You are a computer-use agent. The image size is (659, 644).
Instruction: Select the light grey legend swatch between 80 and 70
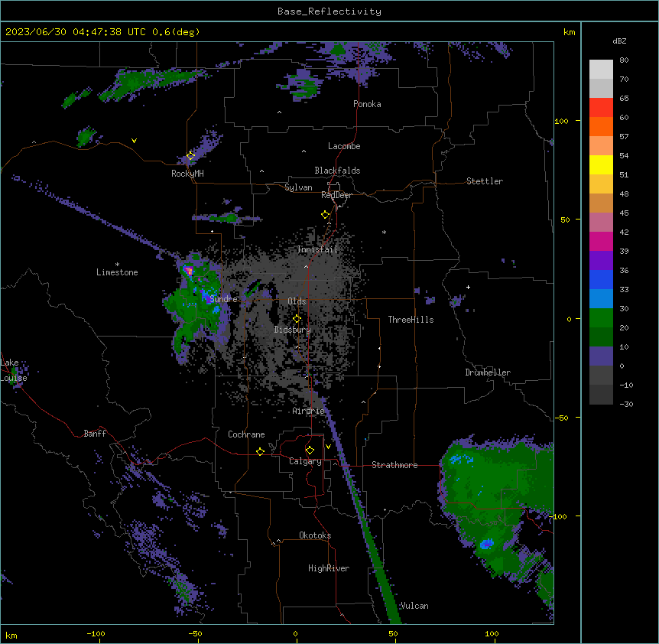(601, 70)
